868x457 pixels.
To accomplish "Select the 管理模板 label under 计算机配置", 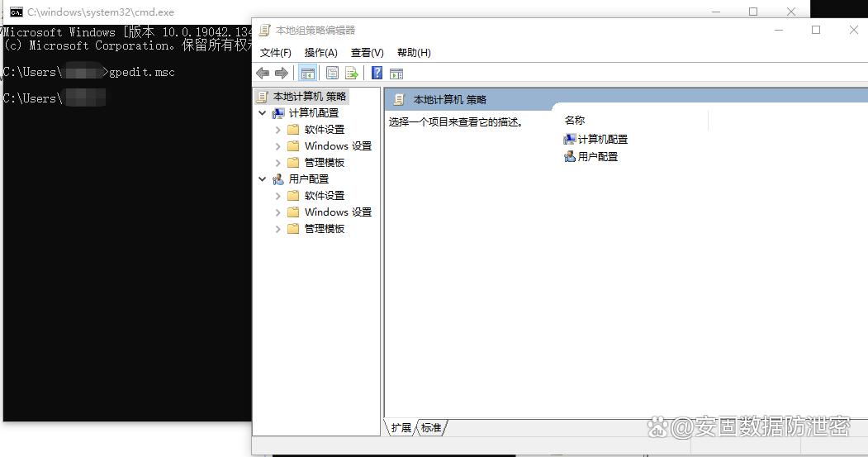I will (325, 163).
